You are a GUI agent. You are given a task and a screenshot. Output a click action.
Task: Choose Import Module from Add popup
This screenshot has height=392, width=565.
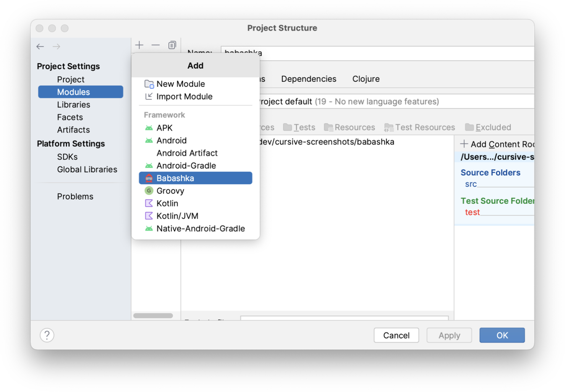(x=196, y=96)
